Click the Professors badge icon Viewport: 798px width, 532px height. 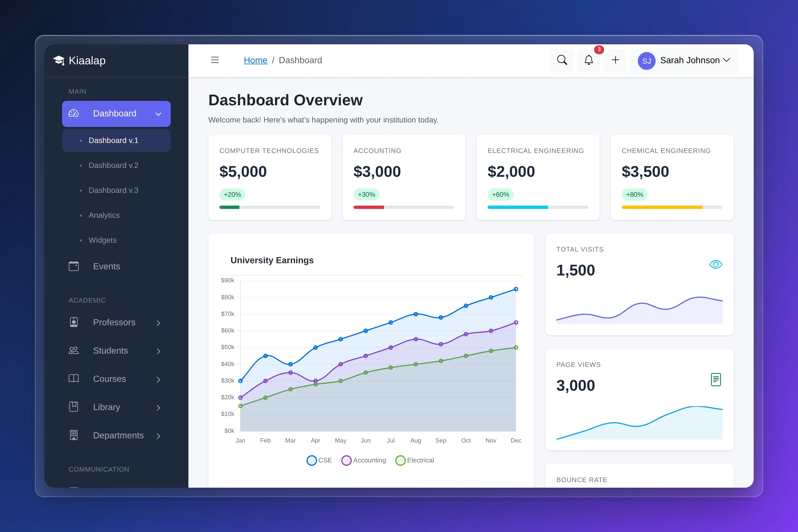[74, 322]
